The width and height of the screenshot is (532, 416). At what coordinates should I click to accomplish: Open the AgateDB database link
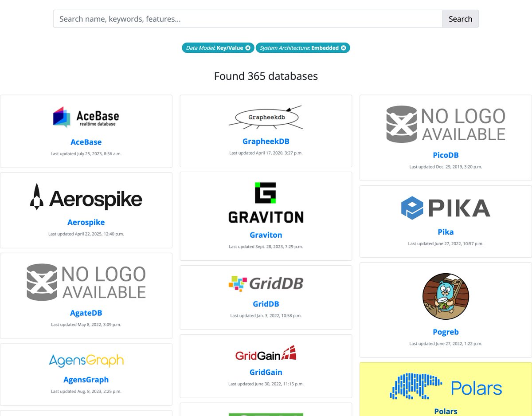[86, 313]
